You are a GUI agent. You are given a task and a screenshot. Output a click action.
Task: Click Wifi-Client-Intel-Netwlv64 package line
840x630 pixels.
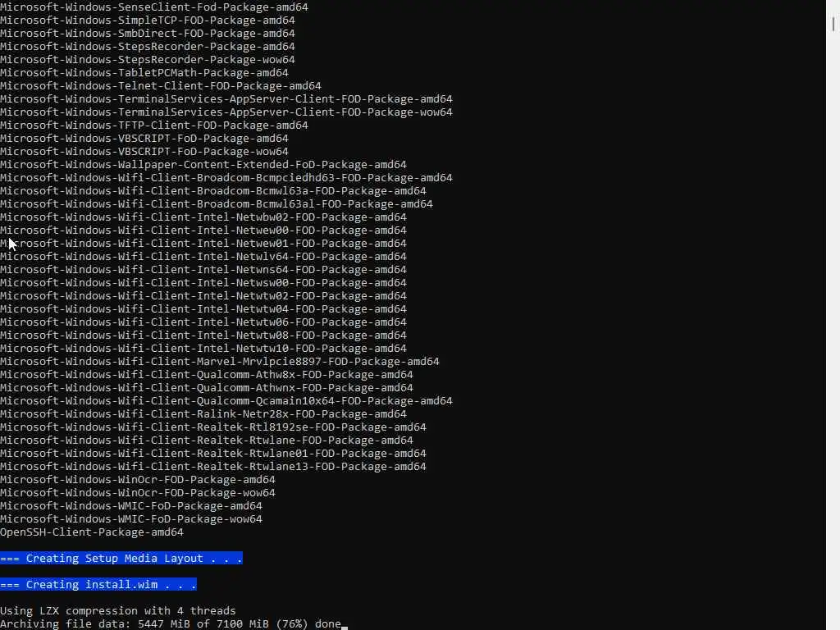coord(203,257)
